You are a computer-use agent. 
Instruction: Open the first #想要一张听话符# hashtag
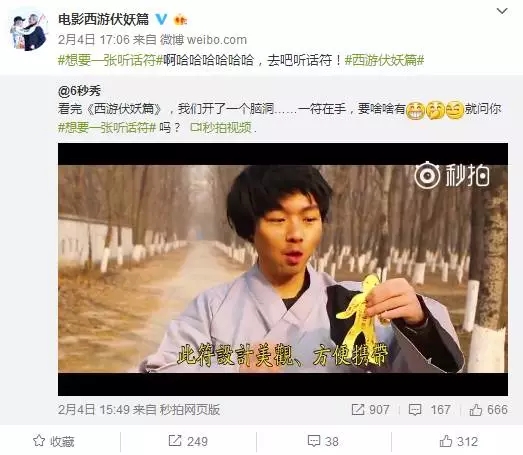[x=110, y=60]
